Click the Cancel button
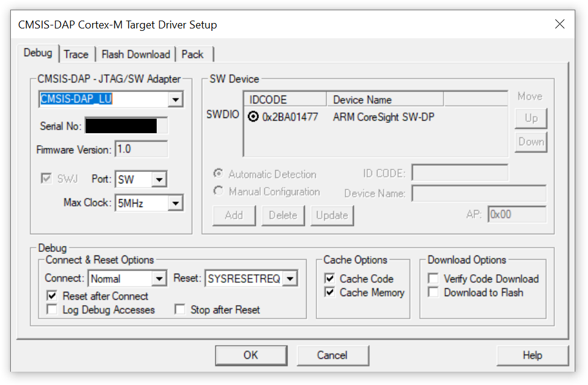 coord(332,355)
